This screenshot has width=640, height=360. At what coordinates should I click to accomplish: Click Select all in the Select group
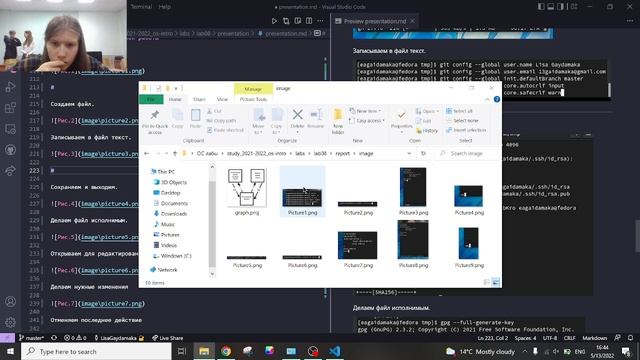pos(459,111)
